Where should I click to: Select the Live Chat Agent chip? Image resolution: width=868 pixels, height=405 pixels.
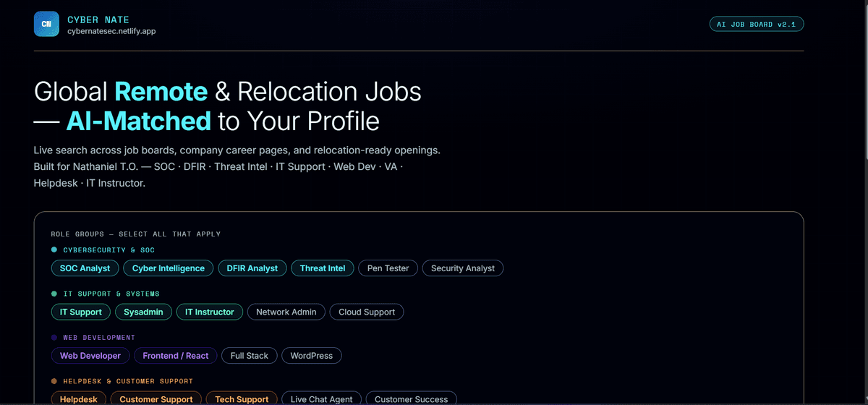pyautogui.click(x=322, y=399)
